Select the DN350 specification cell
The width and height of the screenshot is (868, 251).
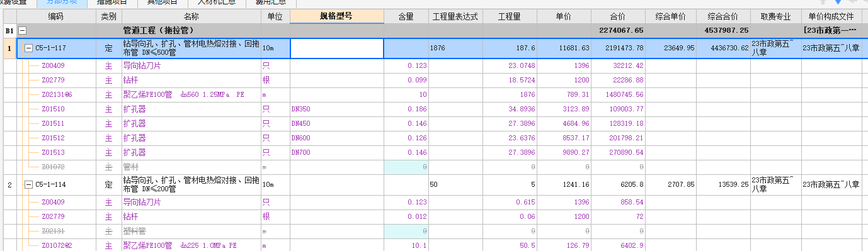click(x=336, y=109)
